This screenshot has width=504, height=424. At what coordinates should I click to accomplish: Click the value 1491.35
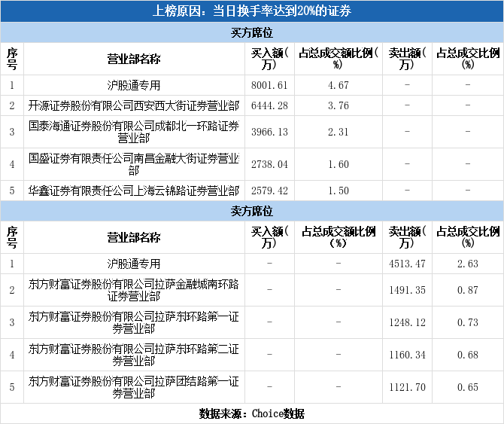pos(407,290)
